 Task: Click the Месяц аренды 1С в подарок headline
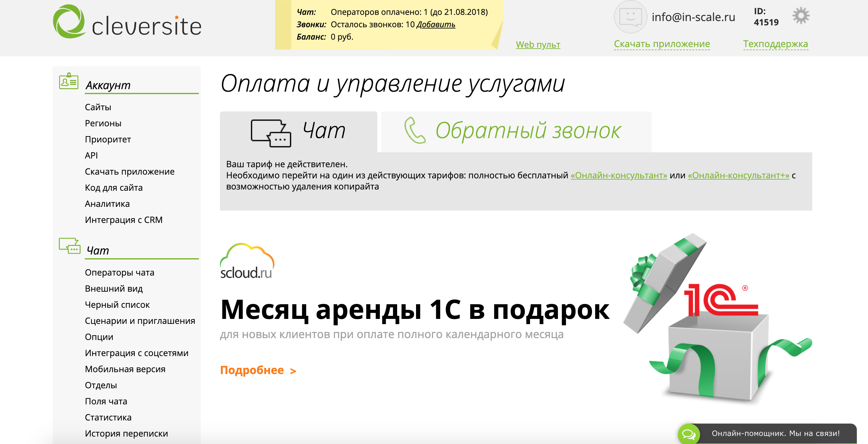point(415,310)
